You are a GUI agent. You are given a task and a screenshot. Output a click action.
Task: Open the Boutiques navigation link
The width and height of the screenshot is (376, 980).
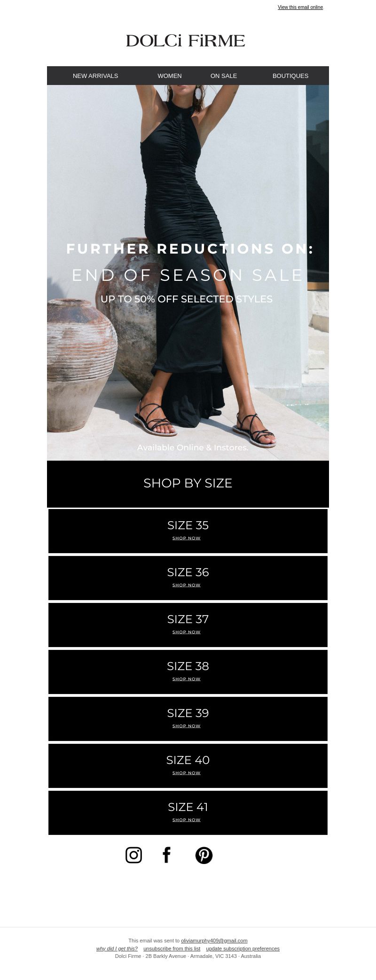click(290, 76)
